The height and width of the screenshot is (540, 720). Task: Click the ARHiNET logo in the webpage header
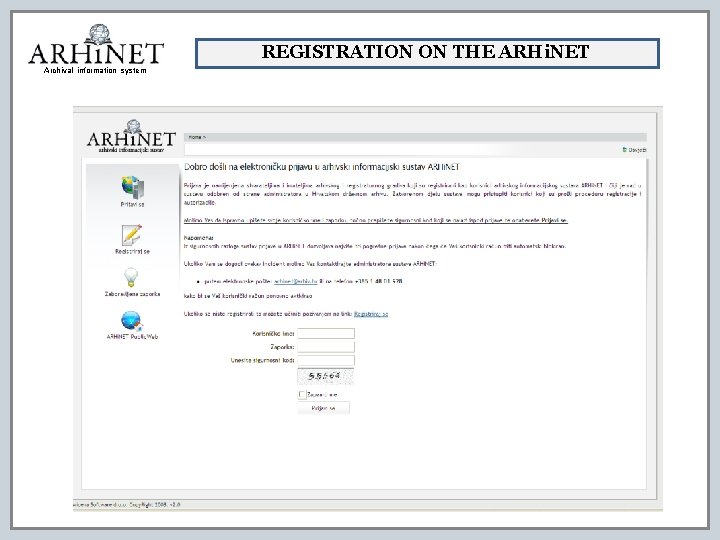click(131, 136)
